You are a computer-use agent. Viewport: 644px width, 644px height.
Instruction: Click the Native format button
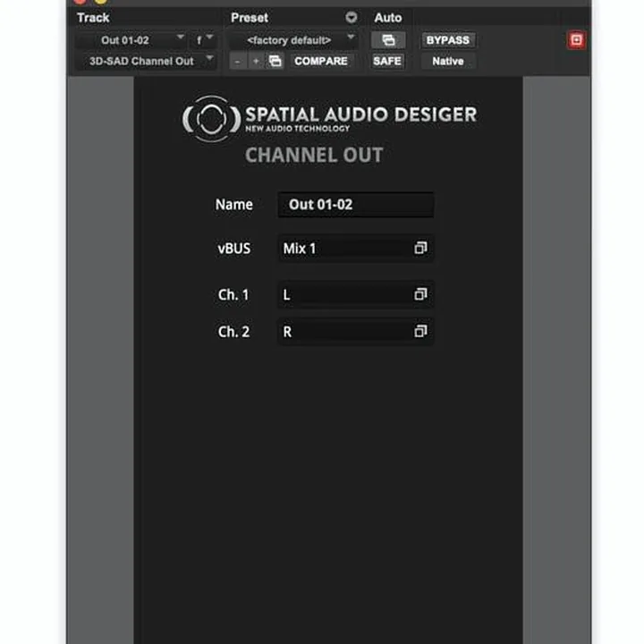448,61
